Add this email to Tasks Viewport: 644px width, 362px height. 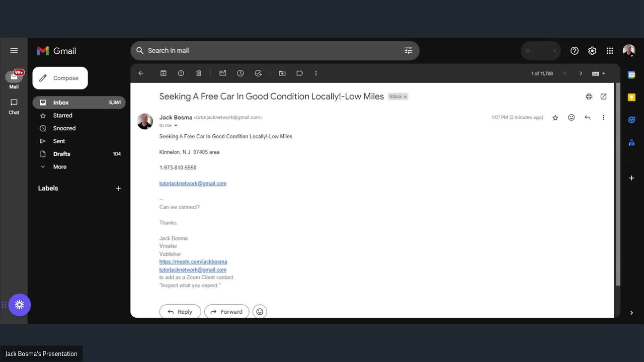coord(258,73)
